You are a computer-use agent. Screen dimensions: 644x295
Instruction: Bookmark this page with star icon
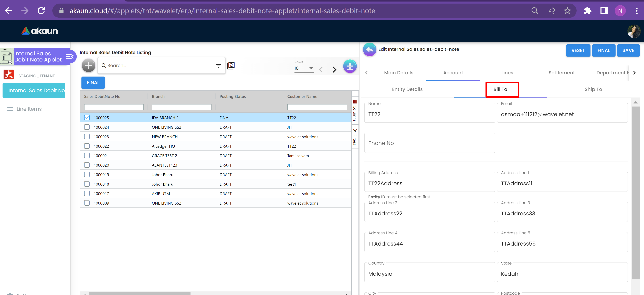567,11
